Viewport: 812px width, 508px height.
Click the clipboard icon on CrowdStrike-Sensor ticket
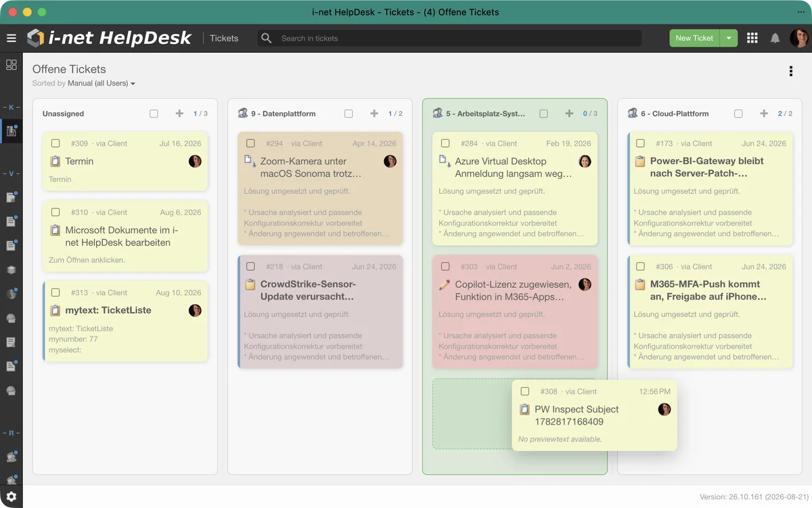[x=250, y=284]
